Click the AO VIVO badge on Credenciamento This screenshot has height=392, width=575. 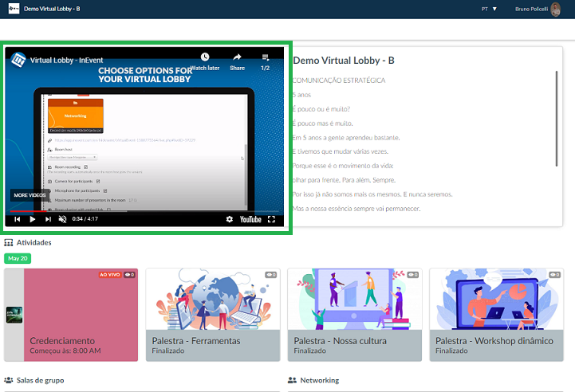[x=109, y=274]
